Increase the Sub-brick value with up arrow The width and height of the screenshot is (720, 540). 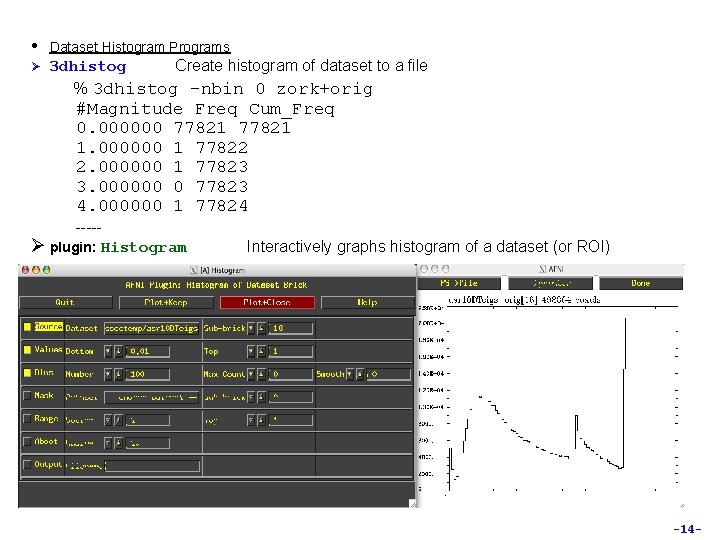coord(261,328)
